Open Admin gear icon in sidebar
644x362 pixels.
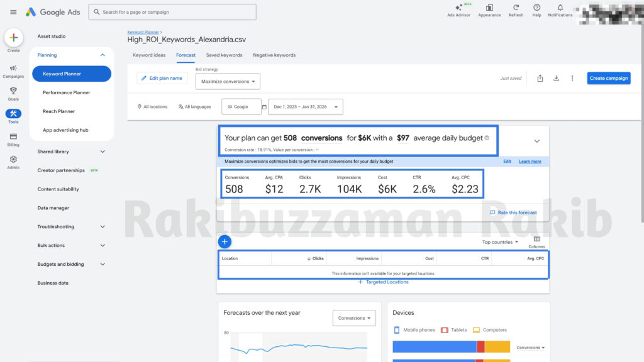click(x=13, y=160)
